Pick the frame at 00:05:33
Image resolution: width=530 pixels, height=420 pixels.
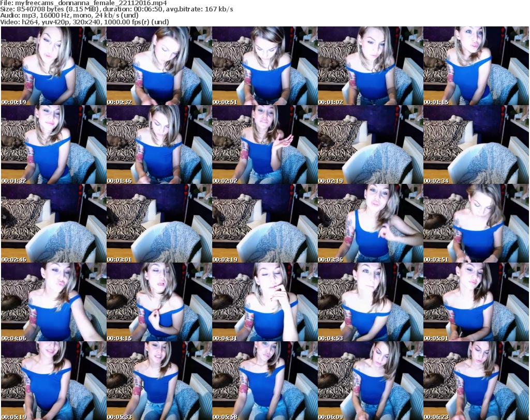[x=159, y=381]
